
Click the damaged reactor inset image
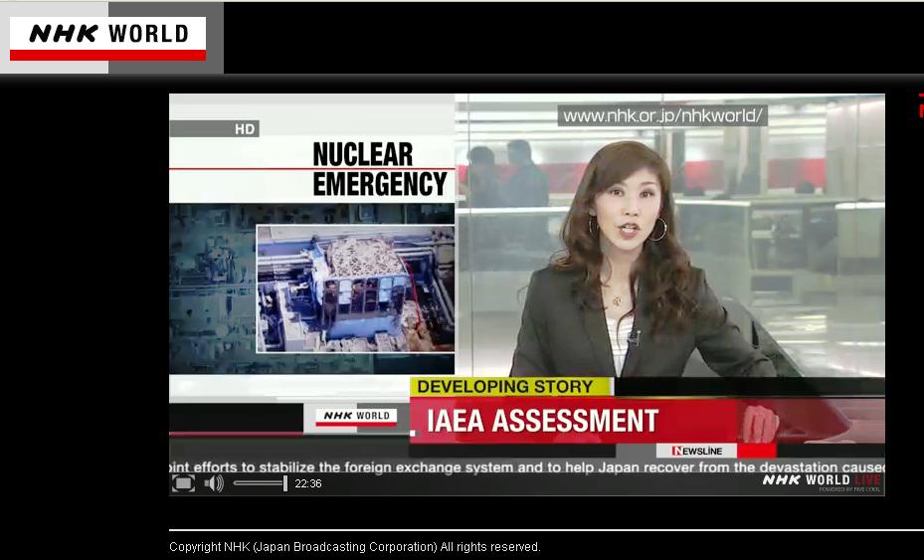pyautogui.click(x=355, y=288)
